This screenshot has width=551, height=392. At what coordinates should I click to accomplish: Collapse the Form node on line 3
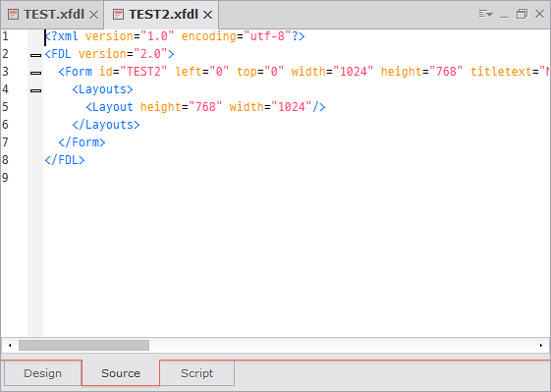[35, 73]
